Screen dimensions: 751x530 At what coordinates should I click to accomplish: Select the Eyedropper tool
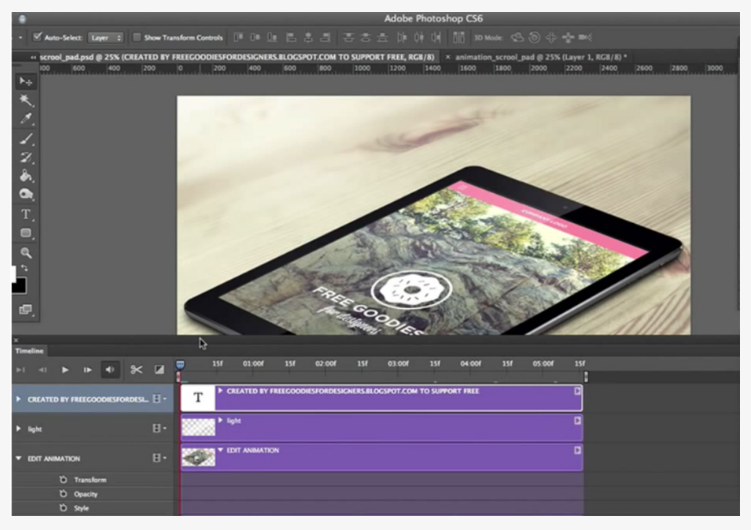point(26,119)
